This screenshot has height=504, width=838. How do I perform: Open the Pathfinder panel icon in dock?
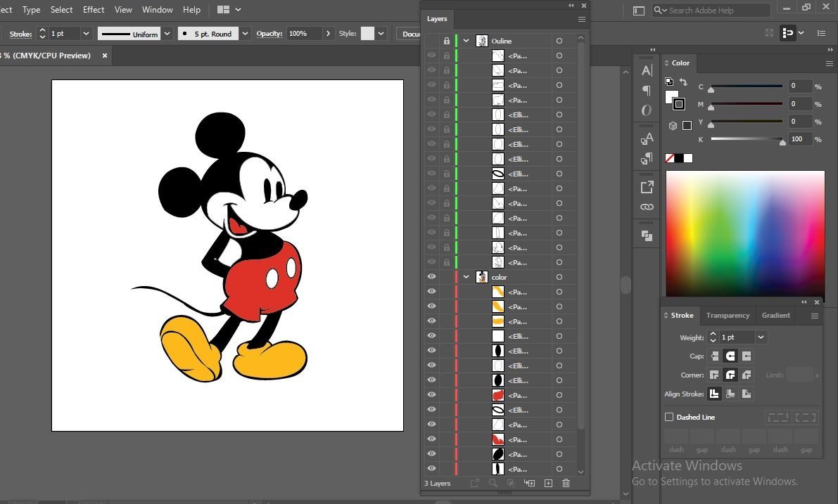[x=647, y=235]
